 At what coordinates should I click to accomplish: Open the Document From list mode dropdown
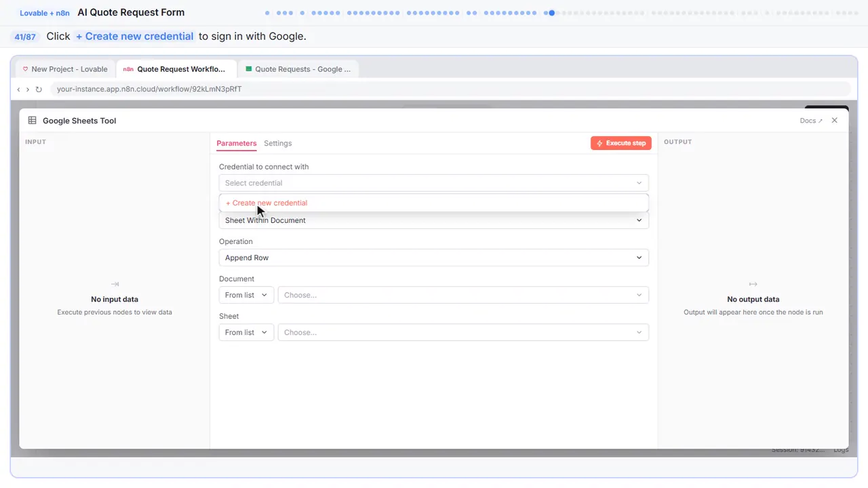click(246, 295)
